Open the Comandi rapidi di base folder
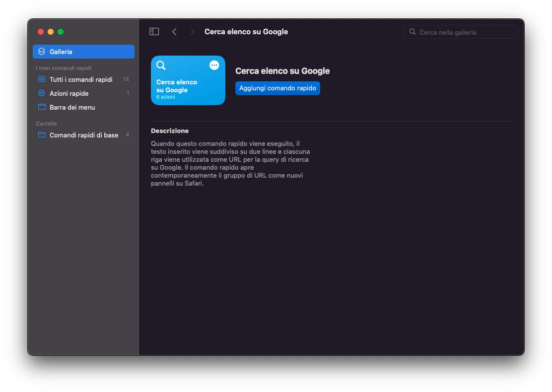 point(83,135)
